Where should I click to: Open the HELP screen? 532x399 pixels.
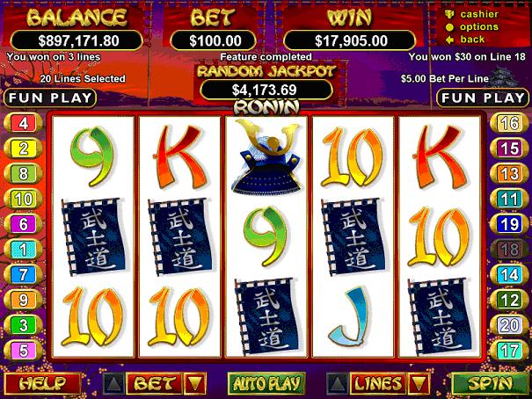[42, 383]
